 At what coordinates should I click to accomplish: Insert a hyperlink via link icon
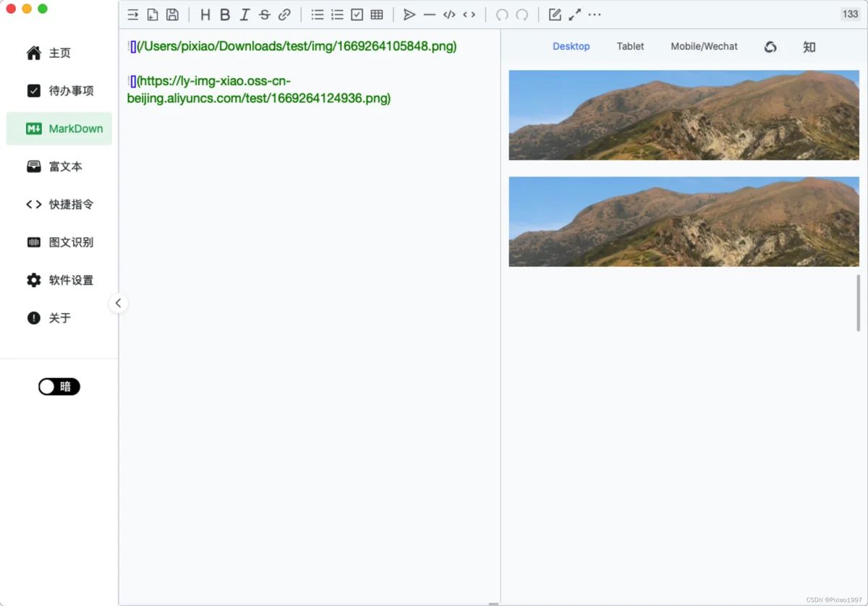click(x=284, y=14)
